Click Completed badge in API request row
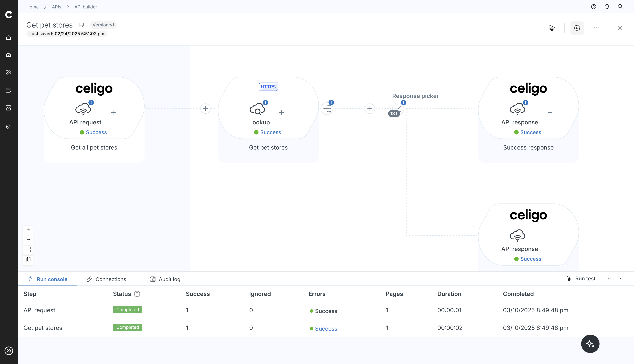Viewport: 634px width, 364px height. pos(127,310)
